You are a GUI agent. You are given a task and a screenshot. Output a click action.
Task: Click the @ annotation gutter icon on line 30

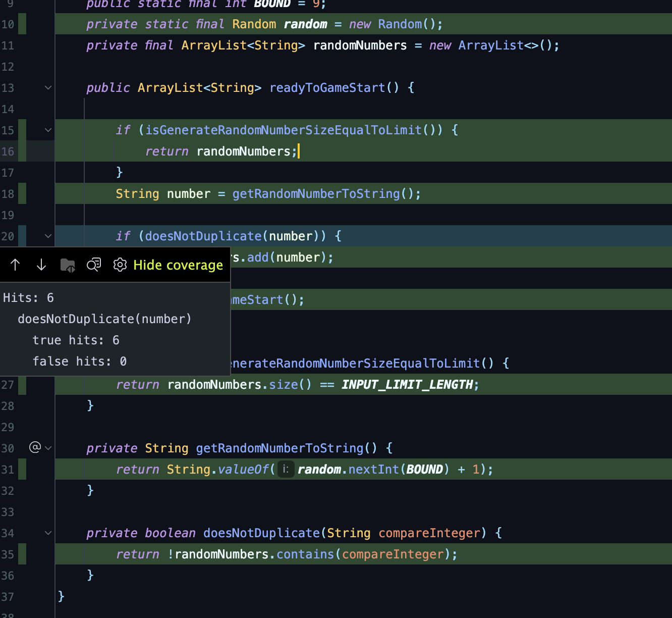[x=35, y=447]
